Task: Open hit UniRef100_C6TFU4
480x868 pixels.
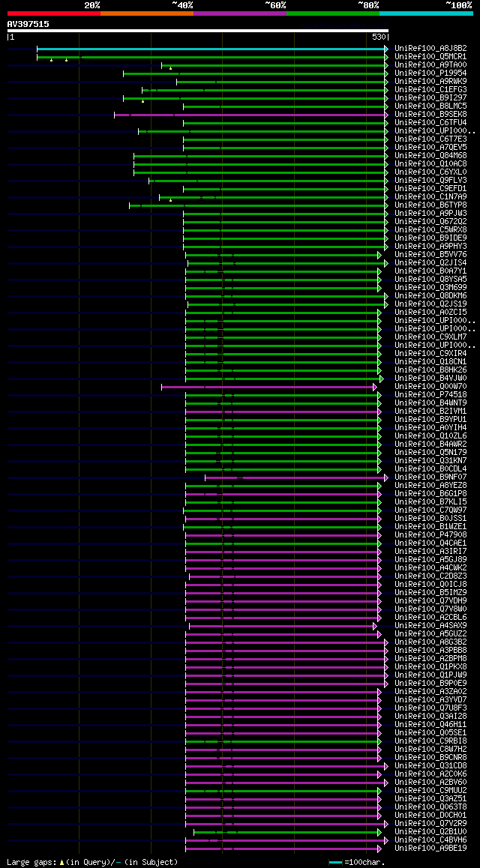Action: 430,123
